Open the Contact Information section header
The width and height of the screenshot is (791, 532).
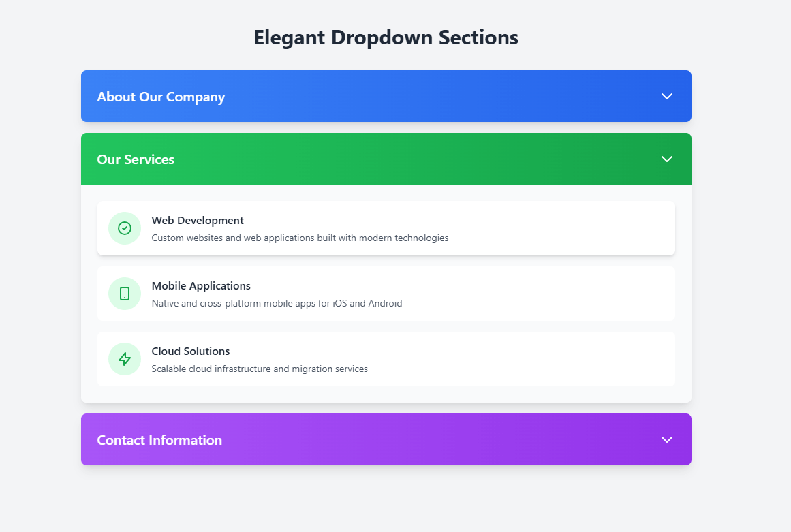tap(386, 439)
